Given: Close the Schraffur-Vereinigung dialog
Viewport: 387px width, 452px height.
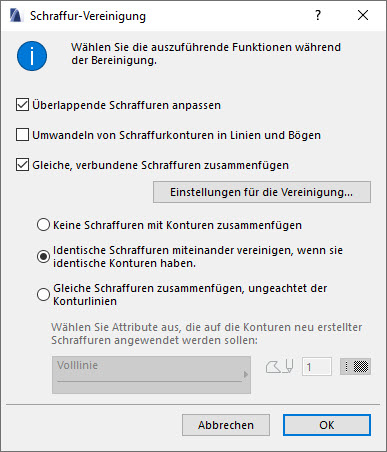Looking at the screenshot, I should [x=363, y=15].
